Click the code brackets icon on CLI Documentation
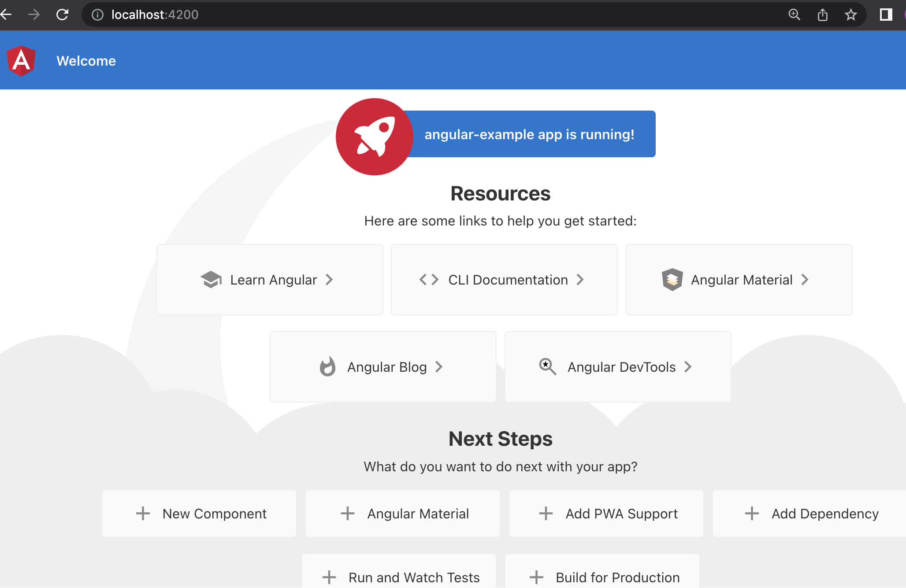906x588 pixels. point(428,279)
